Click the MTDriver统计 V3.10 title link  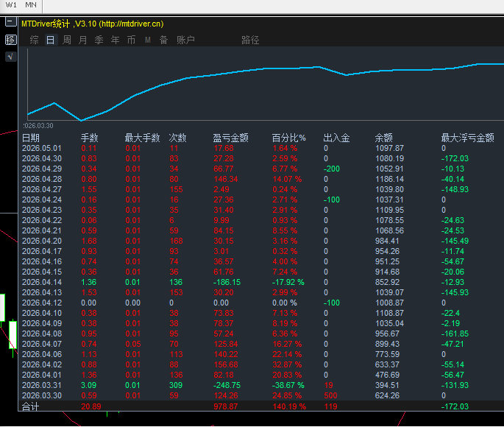(92, 24)
